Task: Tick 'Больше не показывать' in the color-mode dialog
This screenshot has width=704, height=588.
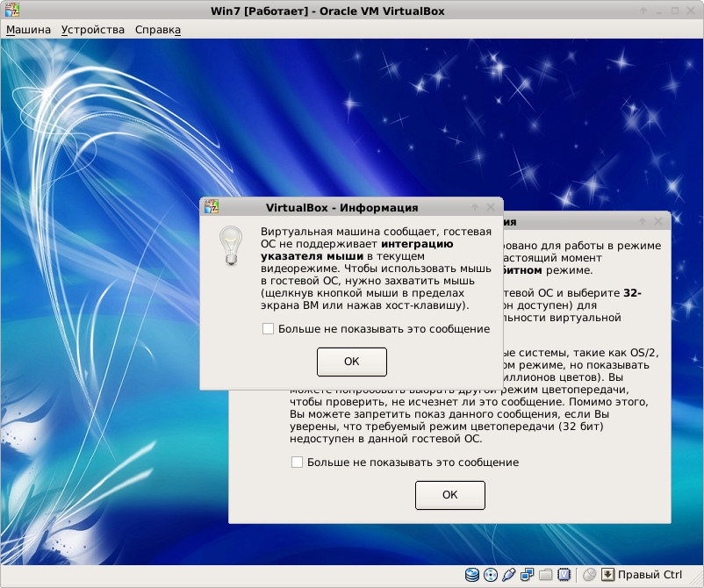Action: [x=298, y=463]
